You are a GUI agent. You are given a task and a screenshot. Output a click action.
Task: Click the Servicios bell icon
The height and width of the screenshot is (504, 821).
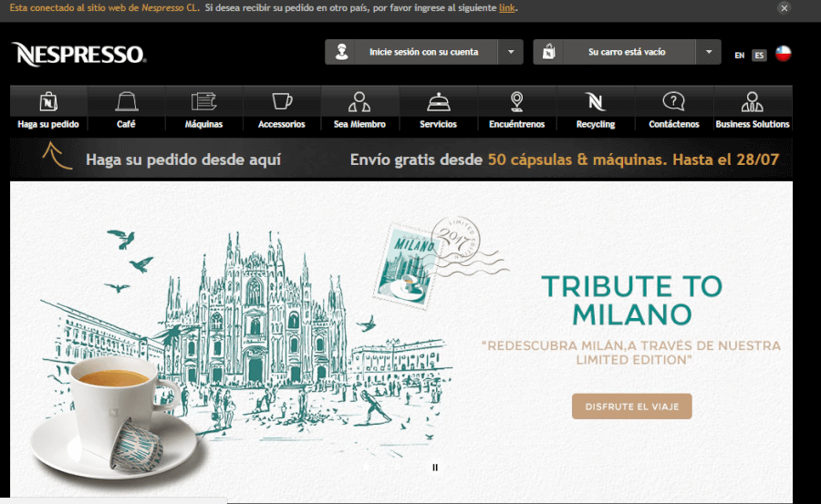(x=438, y=101)
